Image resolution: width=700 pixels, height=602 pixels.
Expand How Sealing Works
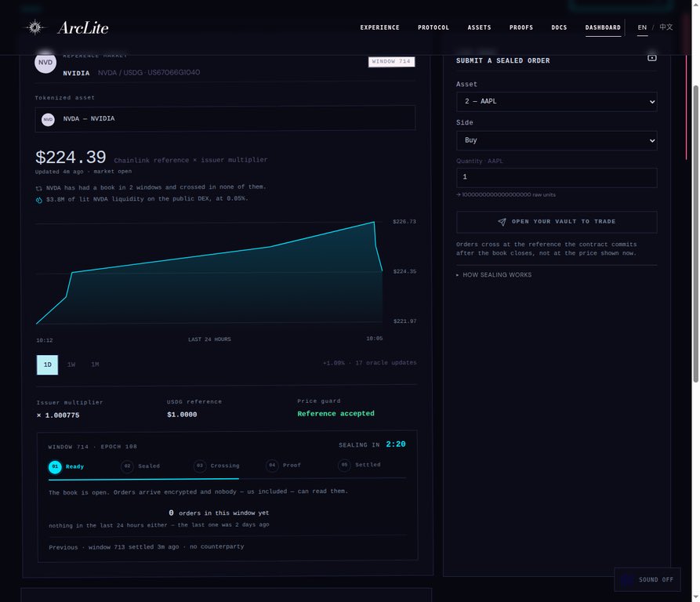(x=494, y=275)
